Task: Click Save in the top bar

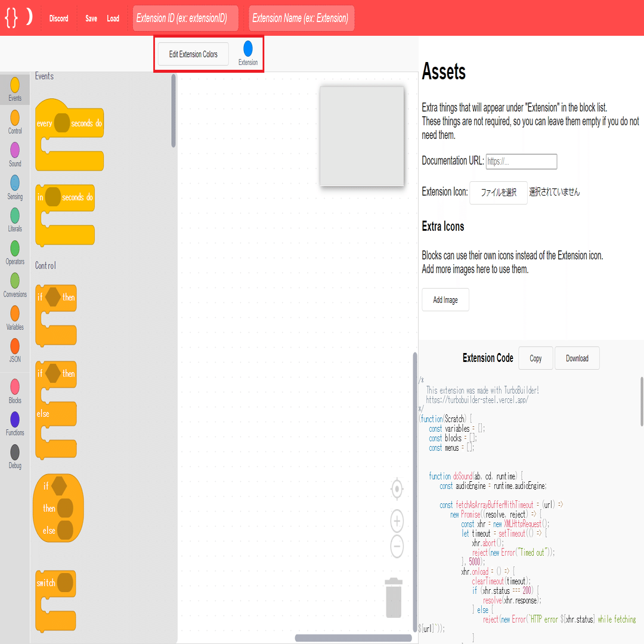Action: [91, 18]
